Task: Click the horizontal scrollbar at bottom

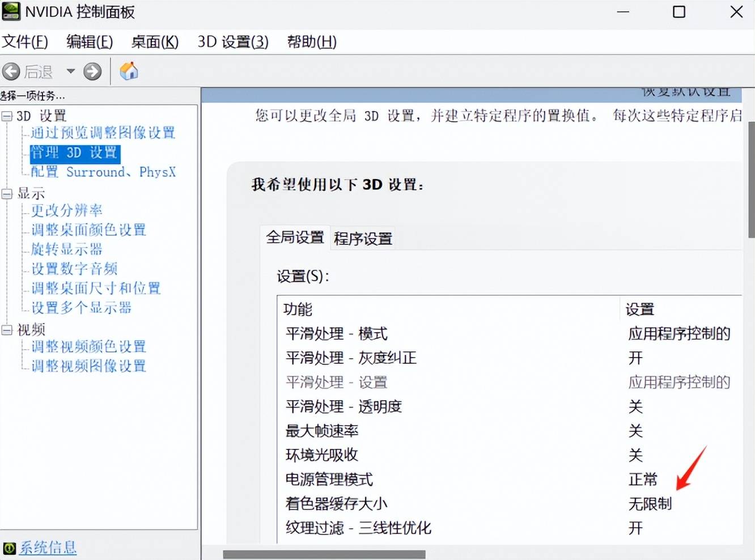Action: (x=324, y=554)
